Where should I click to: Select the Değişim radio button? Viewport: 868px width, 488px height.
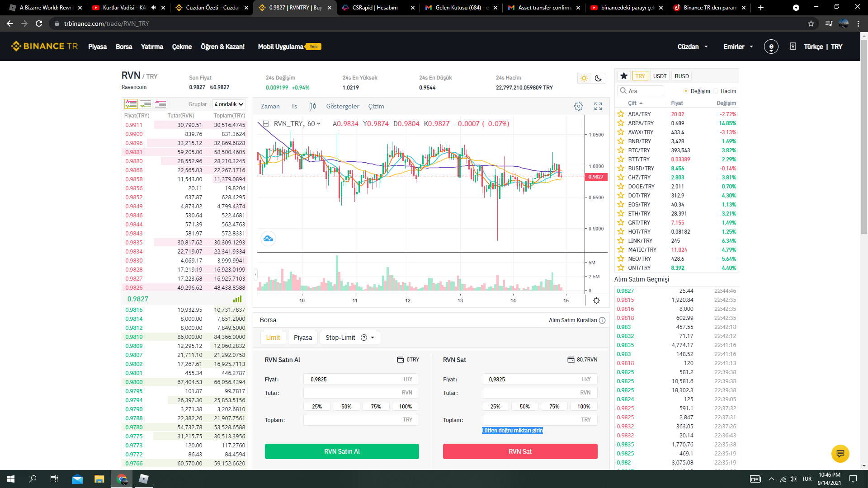[x=686, y=91]
